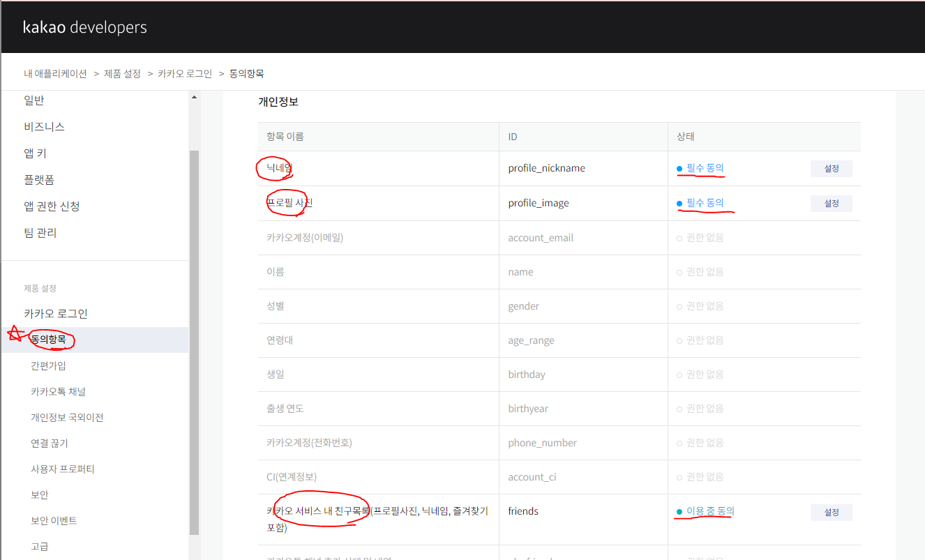Click CI(연계정보) item name
The width and height of the screenshot is (925, 560).
tap(292, 477)
